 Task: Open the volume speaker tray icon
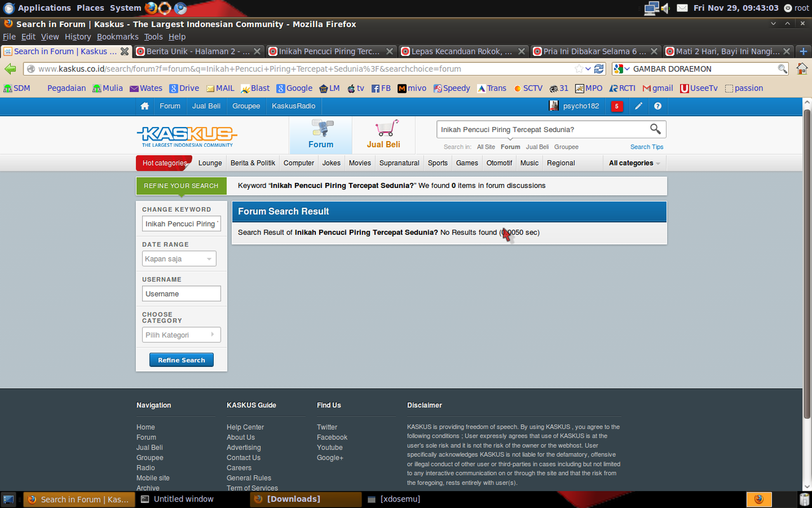click(x=665, y=8)
